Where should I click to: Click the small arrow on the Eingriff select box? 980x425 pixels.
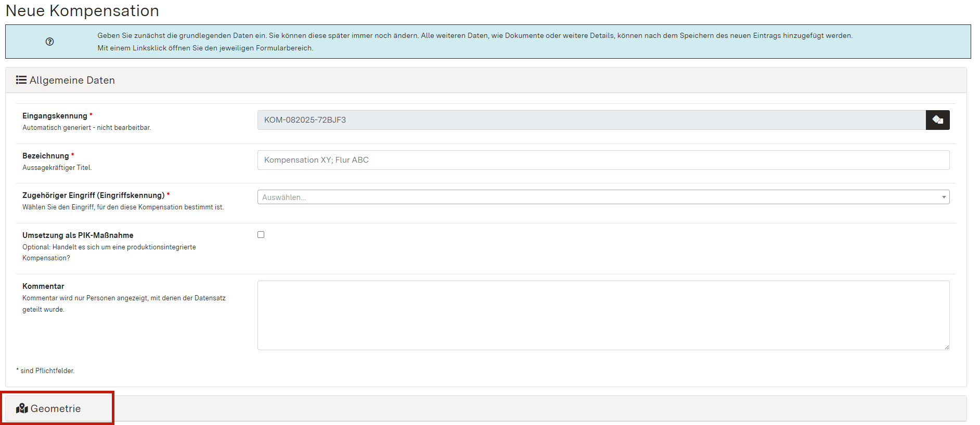tap(944, 197)
